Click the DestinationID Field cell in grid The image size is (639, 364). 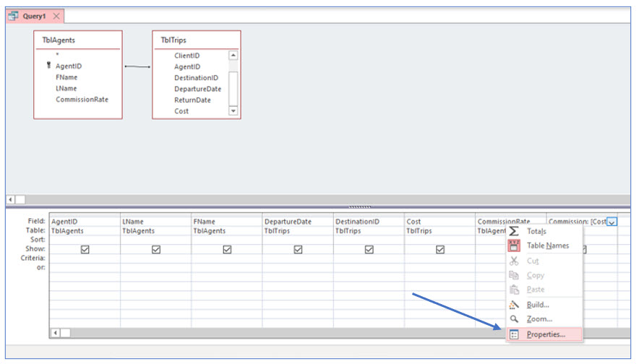369,222
